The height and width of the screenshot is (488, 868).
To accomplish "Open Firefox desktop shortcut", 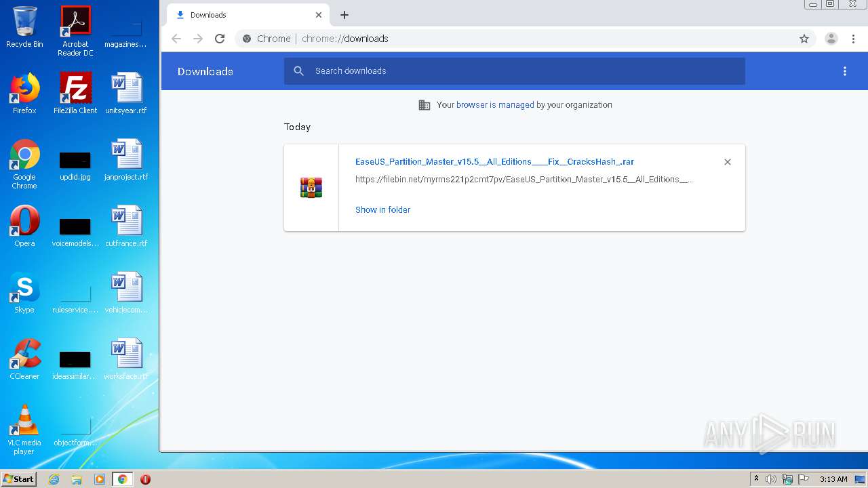I will point(24,94).
